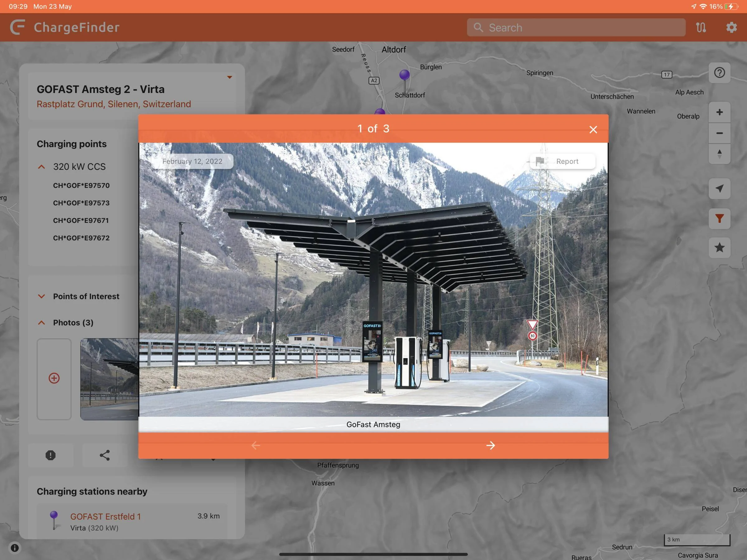Open favorites star button
The image size is (747, 560).
tap(719, 247)
